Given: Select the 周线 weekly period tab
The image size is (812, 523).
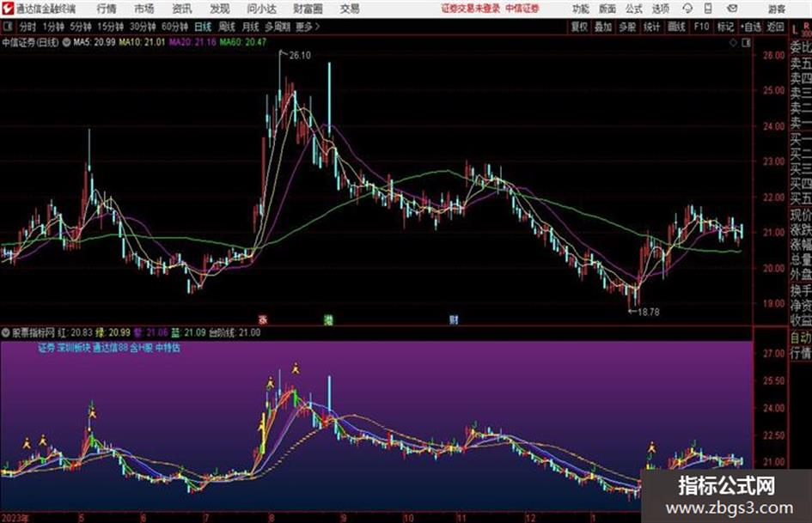Looking at the screenshot, I should [227, 27].
